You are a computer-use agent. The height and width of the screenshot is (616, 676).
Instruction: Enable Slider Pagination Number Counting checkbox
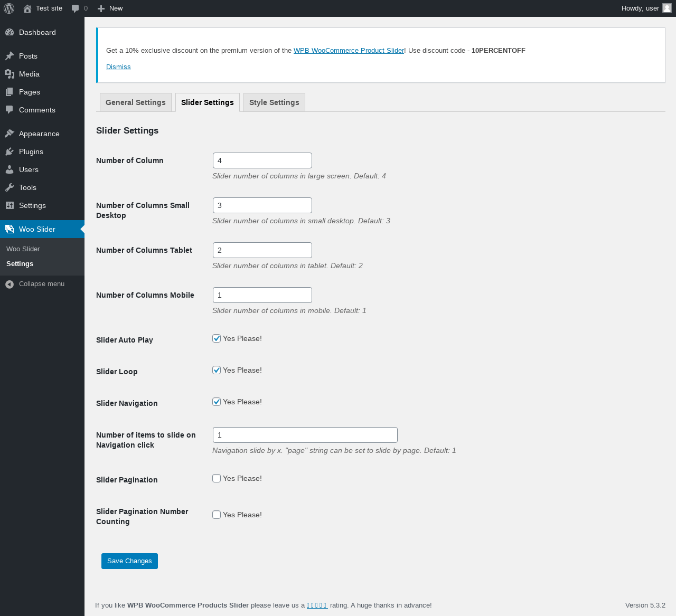pos(217,515)
